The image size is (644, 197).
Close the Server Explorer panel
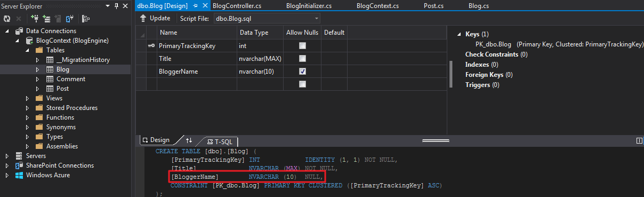coord(125,5)
